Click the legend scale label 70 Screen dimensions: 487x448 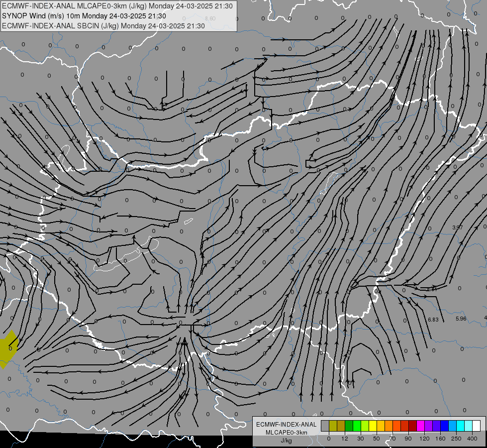click(x=392, y=439)
